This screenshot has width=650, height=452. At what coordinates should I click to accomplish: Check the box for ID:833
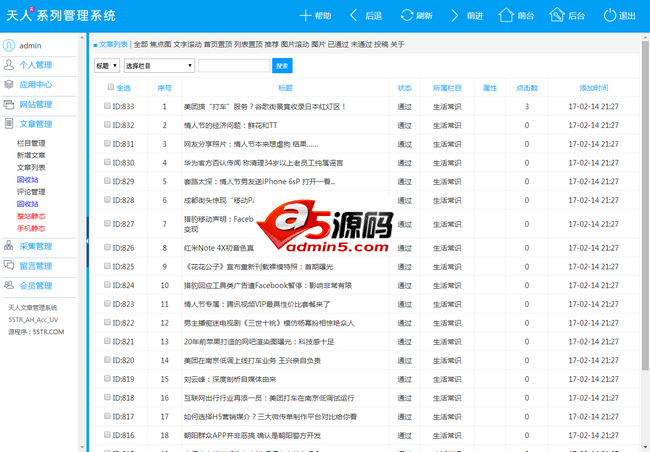click(x=107, y=106)
